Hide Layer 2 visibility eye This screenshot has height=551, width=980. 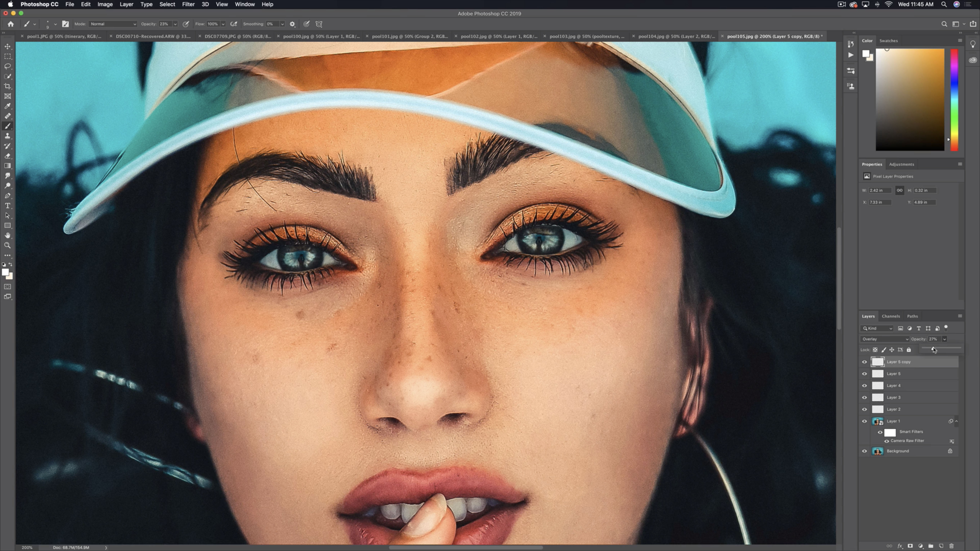(864, 409)
